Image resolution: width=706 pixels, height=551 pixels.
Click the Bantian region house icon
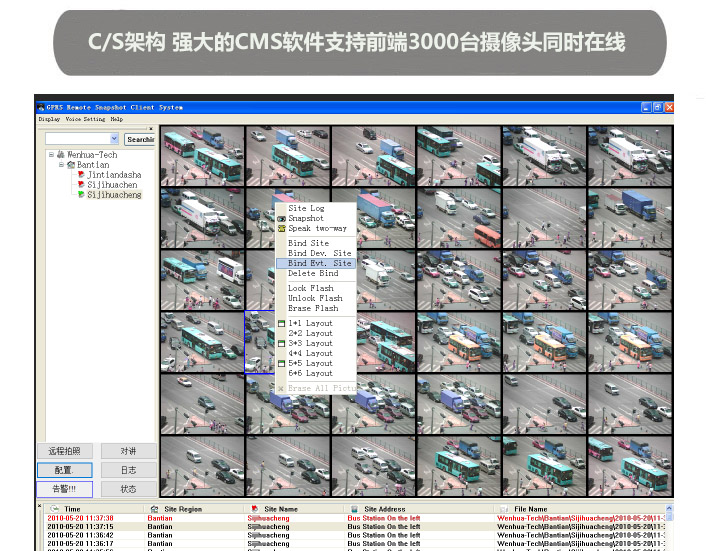70,165
